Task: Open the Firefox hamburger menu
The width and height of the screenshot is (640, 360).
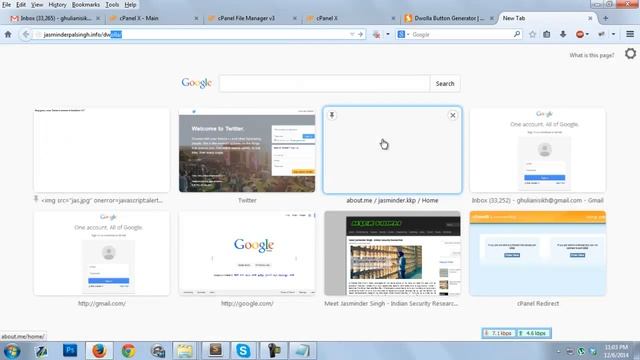Action: (630, 34)
